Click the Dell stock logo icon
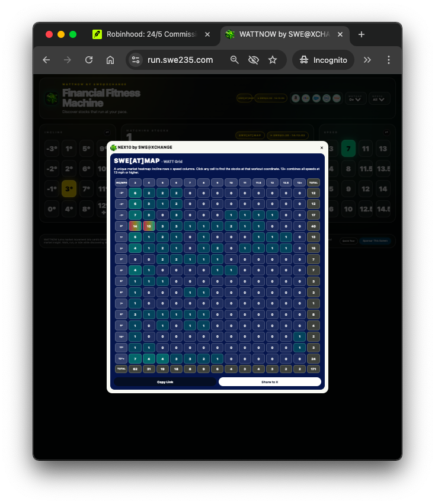This screenshot has width=435, height=504. 326,98
